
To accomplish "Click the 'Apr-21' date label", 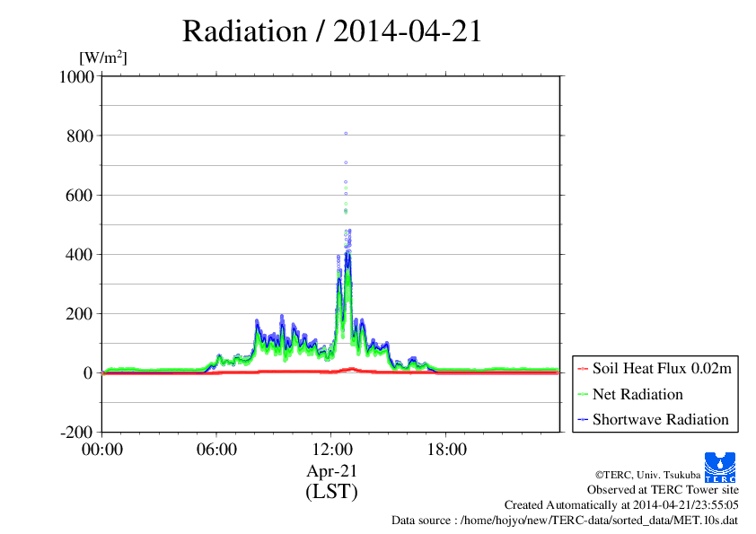I will click(331, 470).
